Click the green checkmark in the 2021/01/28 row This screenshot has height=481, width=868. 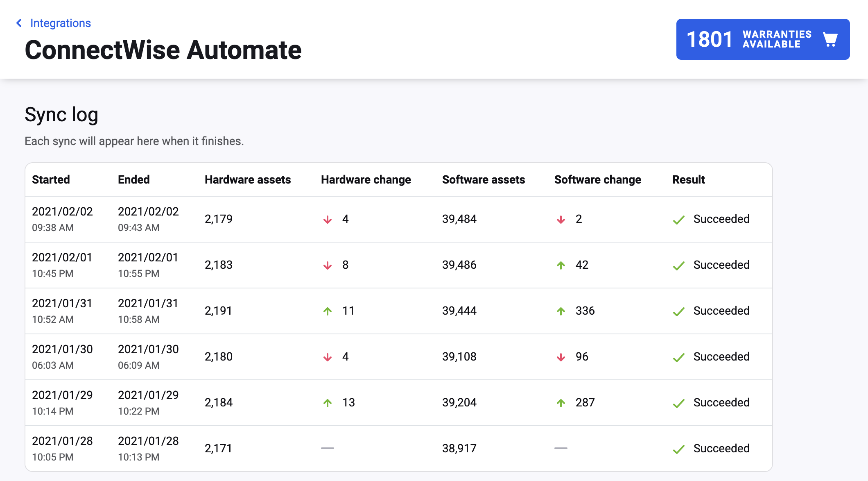click(678, 449)
